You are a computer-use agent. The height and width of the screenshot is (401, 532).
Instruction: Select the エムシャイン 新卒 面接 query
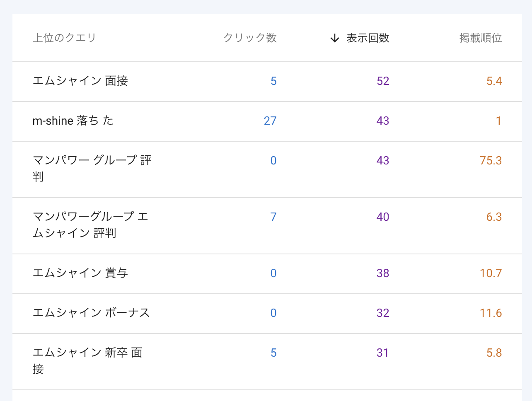point(87,361)
